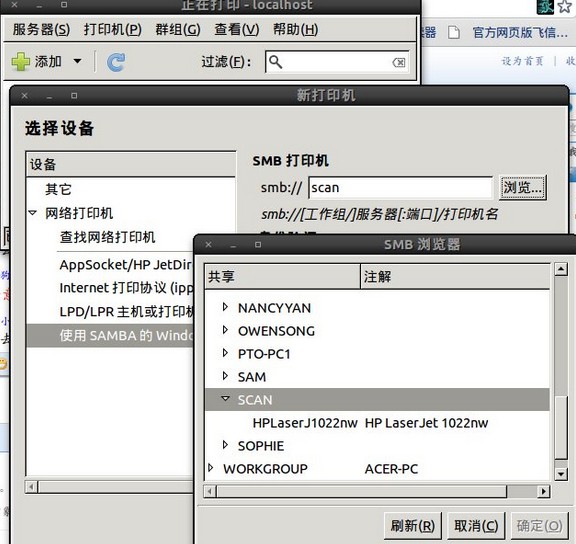Click the SMB browser vertical scrollbar thumb
The width and height of the screenshot is (576, 544).
(x=561, y=428)
